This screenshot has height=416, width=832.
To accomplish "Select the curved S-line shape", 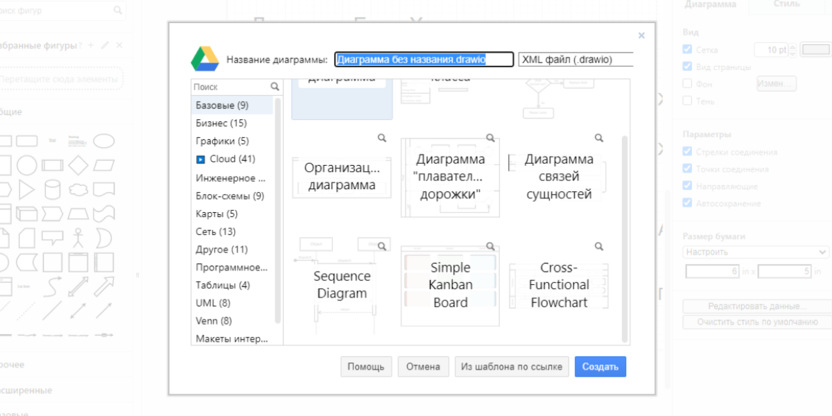I will [52, 287].
